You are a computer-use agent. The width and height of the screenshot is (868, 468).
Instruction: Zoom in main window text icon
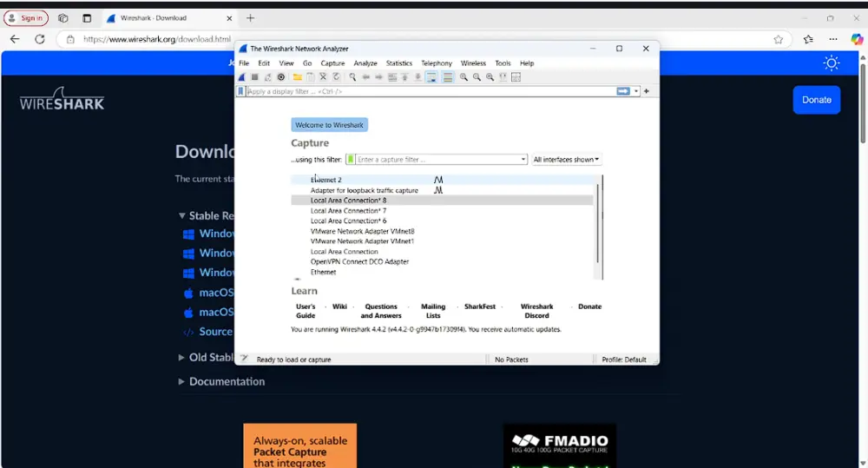coord(464,77)
